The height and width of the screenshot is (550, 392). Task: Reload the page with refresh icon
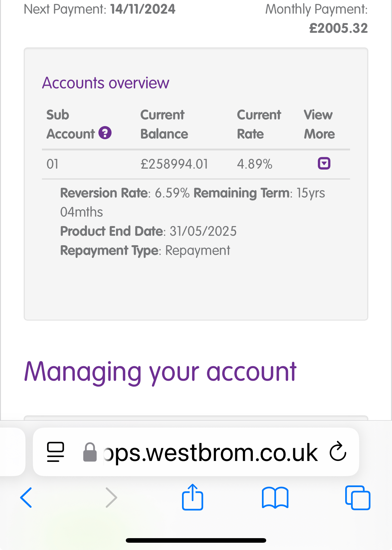coord(338,452)
